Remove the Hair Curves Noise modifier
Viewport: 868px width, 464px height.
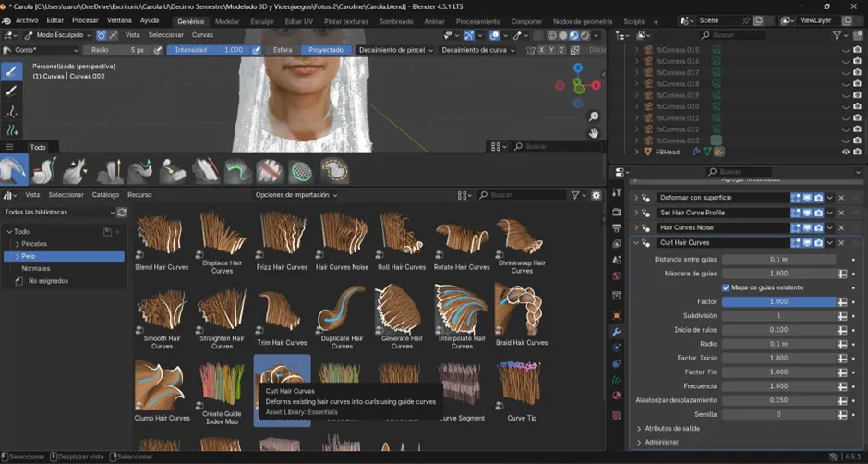841,227
